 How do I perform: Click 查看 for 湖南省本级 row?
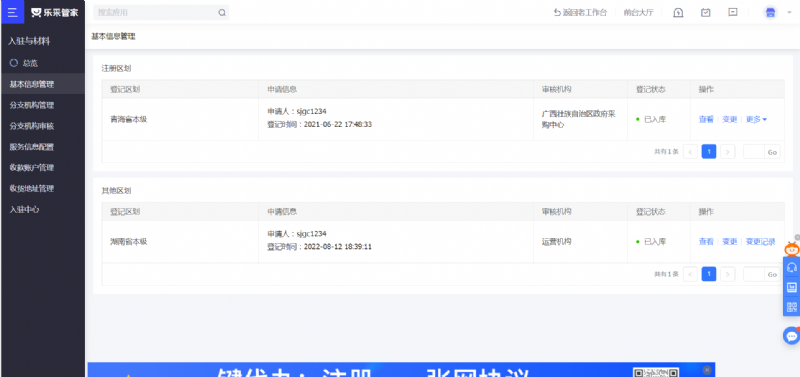point(706,242)
